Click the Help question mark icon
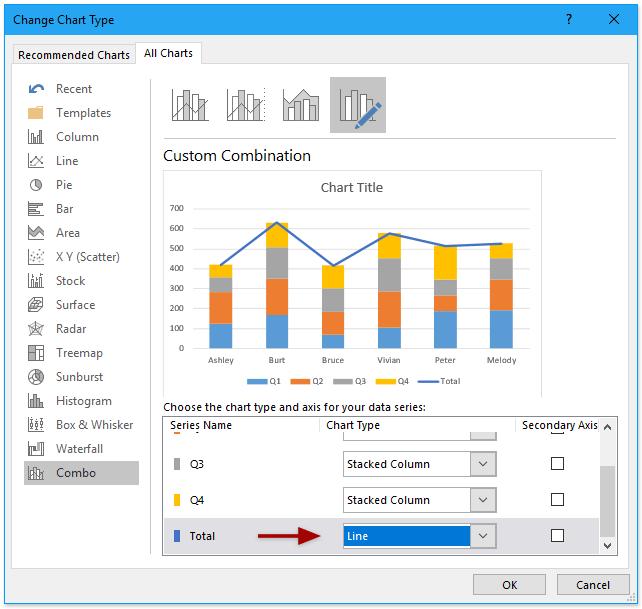The width and height of the screenshot is (642, 609). pos(569,19)
